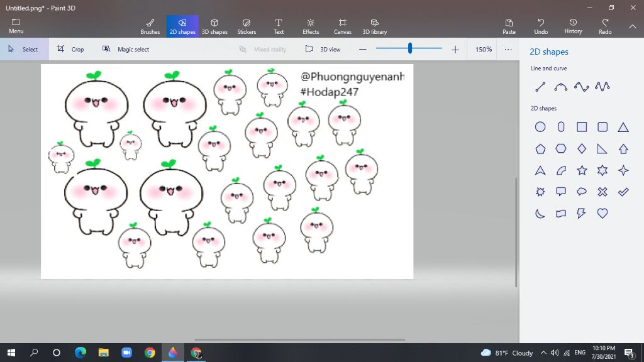
Task: Pick the Arrowhead shape
Action: tap(540, 170)
